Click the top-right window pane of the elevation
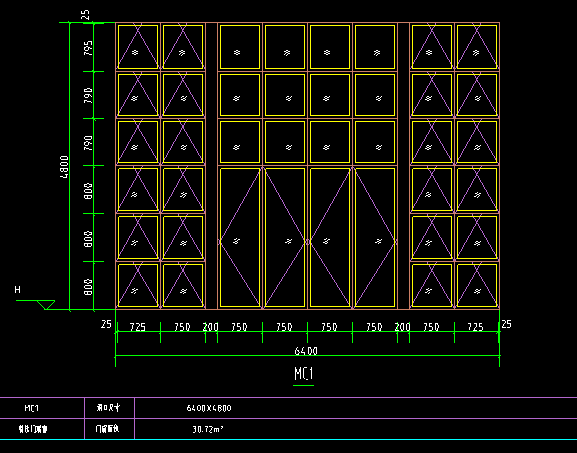 [x=477, y=47]
